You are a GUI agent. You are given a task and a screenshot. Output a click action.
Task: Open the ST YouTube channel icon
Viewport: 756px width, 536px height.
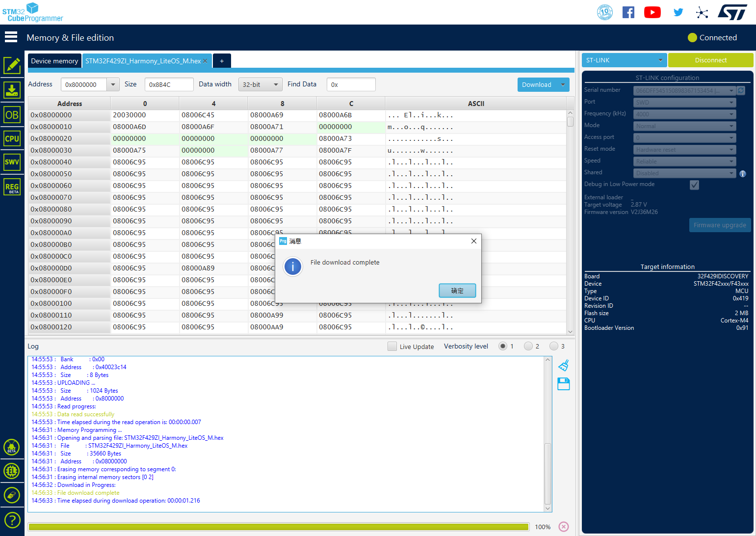tap(652, 12)
